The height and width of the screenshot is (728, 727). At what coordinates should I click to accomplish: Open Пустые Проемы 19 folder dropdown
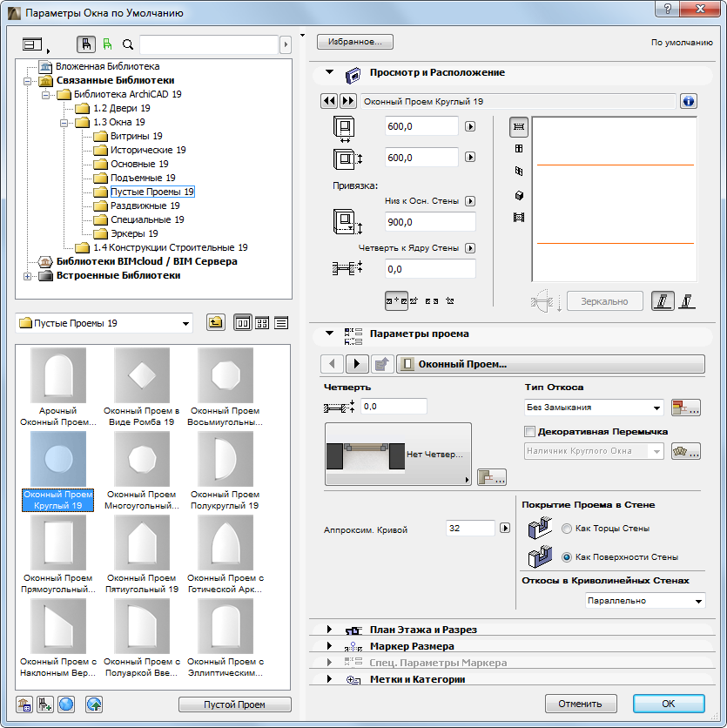104,323
